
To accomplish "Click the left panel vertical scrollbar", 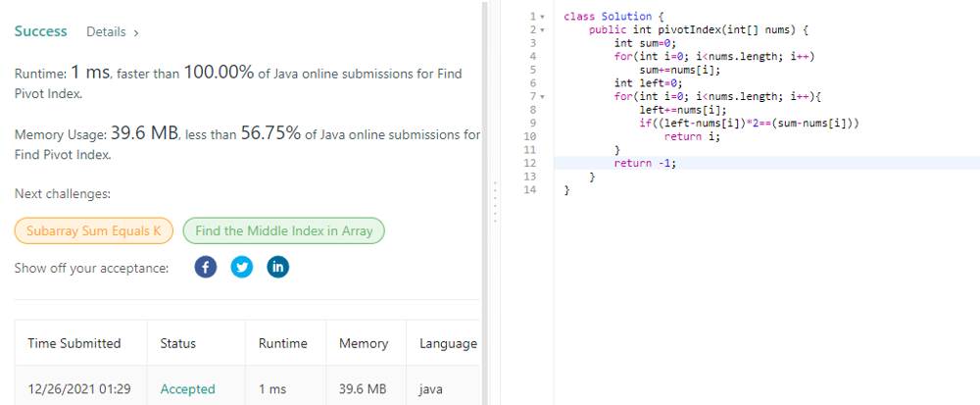I will (485, 147).
